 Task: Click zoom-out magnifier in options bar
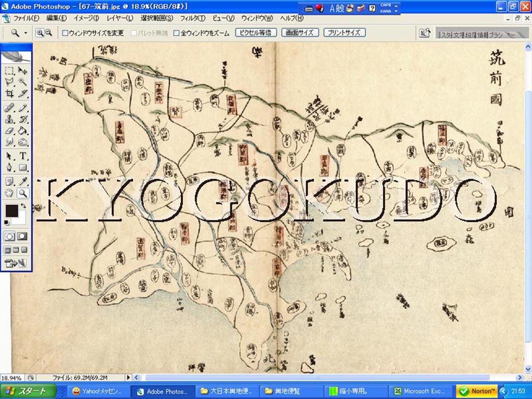[x=48, y=33]
